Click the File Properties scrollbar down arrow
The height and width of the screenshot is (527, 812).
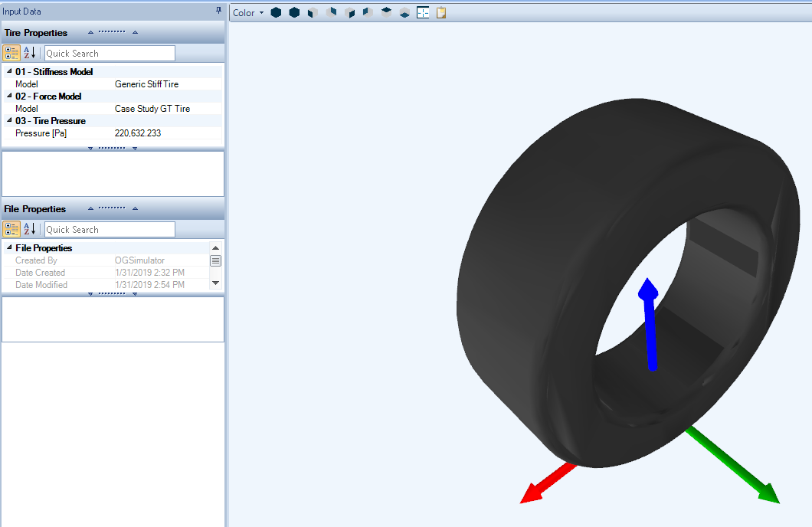(215, 283)
